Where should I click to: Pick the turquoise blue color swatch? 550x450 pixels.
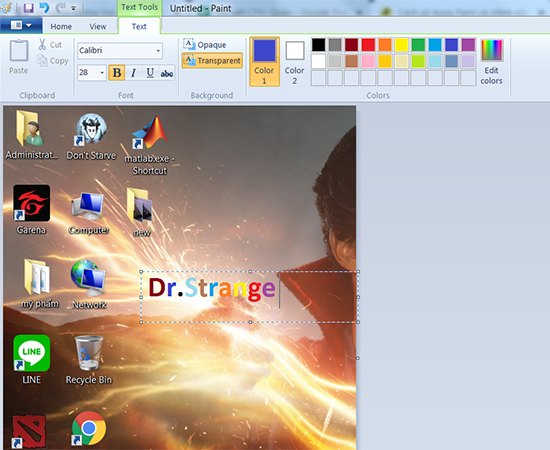(435, 45)
